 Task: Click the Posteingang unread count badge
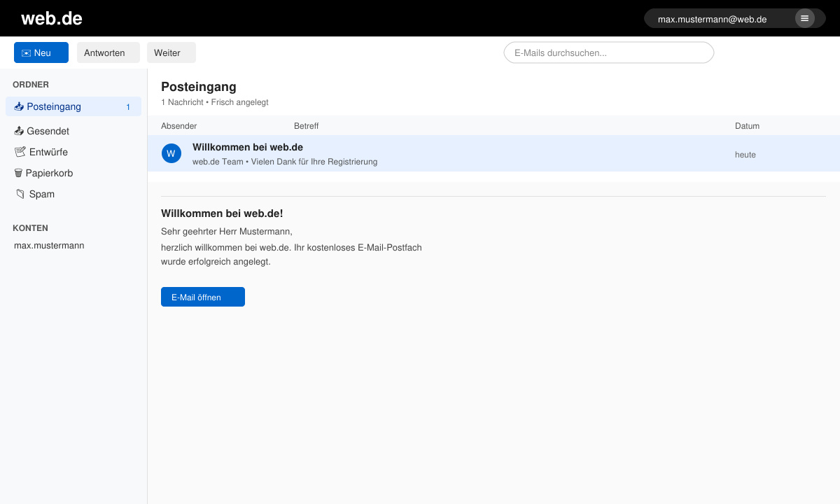(x=128, y=107)
